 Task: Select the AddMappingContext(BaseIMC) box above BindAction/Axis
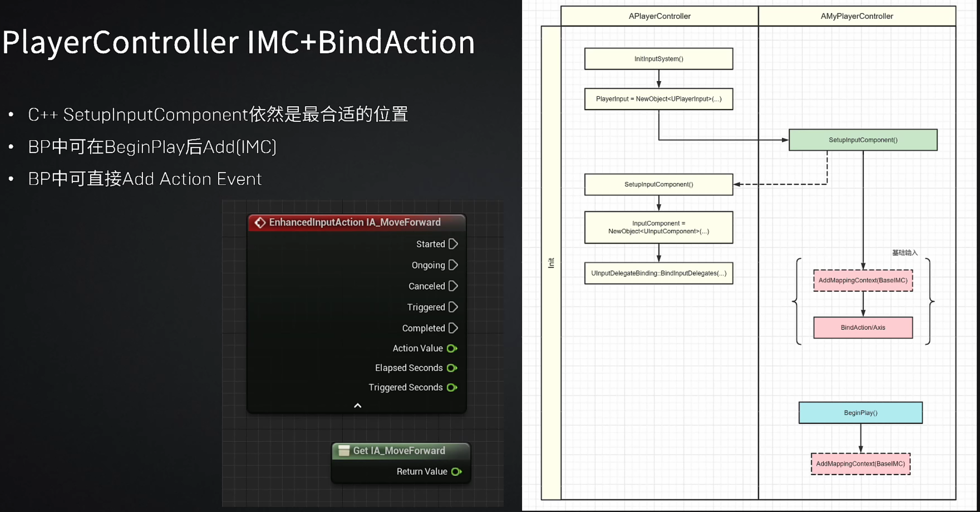click(863, 281)
